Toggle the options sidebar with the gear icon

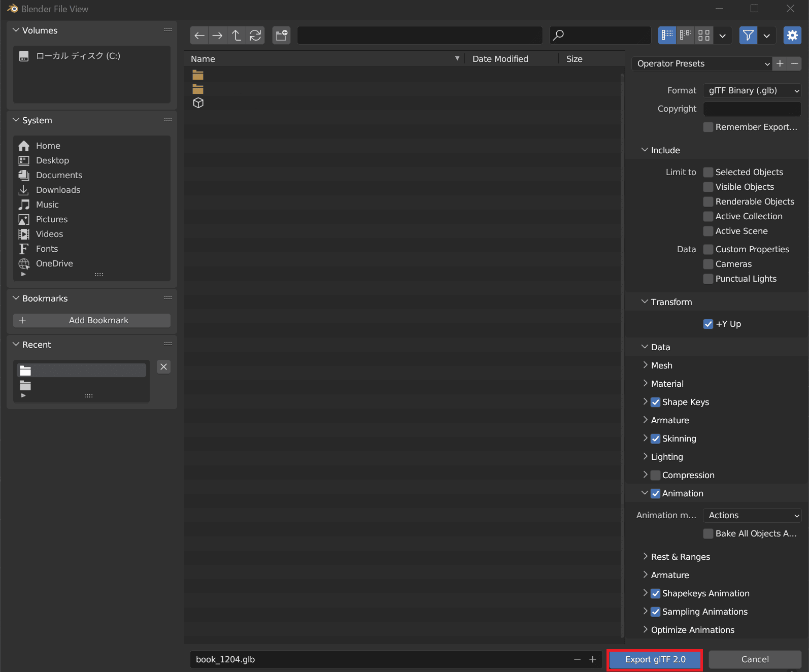792,36
